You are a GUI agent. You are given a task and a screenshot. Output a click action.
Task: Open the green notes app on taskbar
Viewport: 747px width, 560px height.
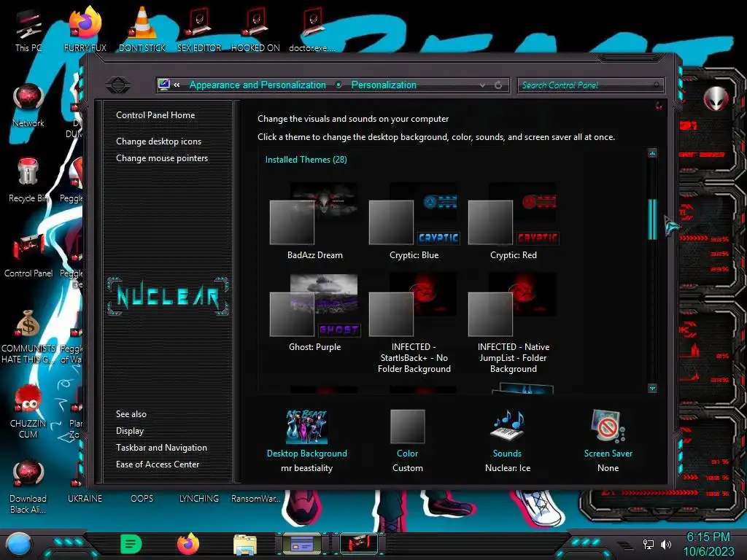click(x=131, y=544)
